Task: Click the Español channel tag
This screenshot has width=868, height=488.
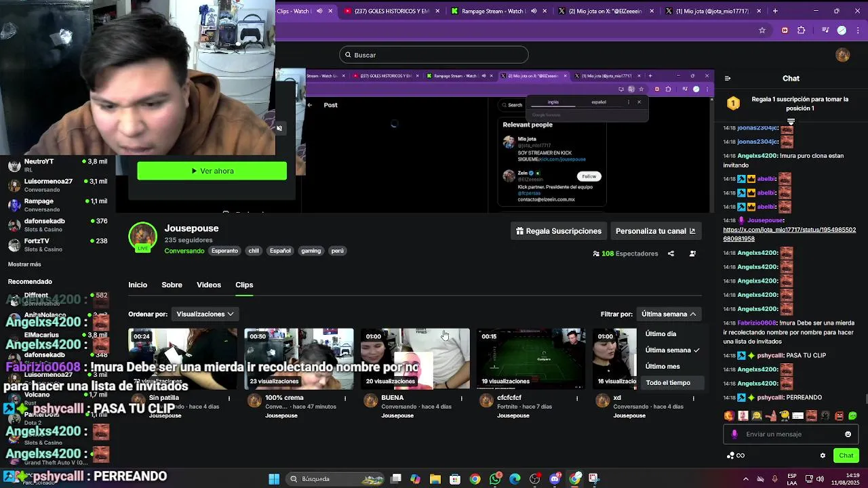Action: 280,251
